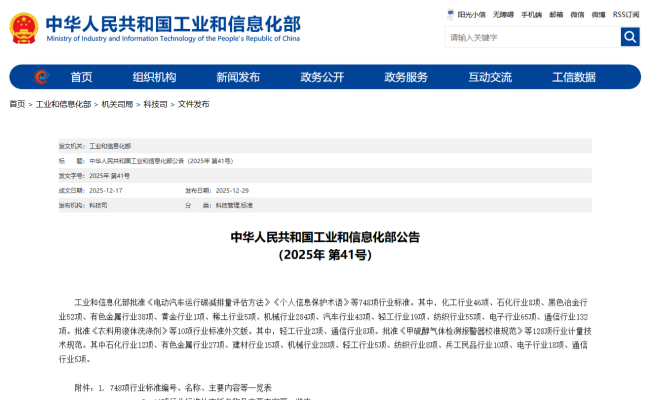Open the 新闻发布 navigation menu

point(238,77)
